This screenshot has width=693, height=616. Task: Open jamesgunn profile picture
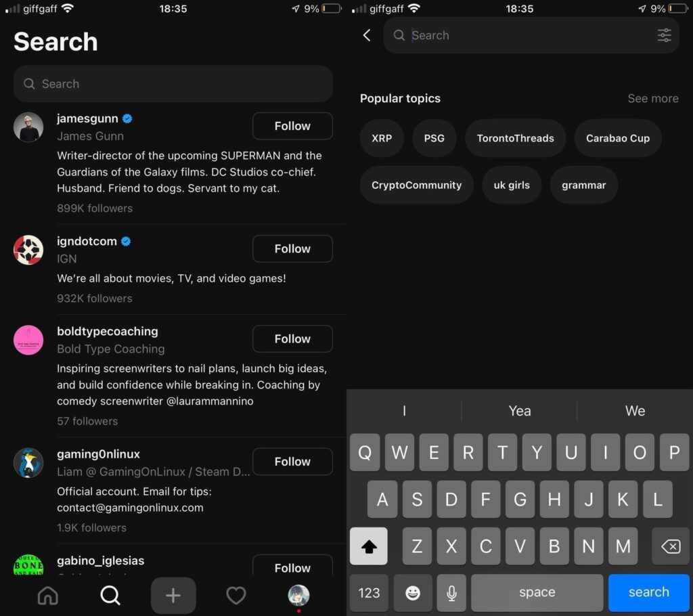pos(28,127)
